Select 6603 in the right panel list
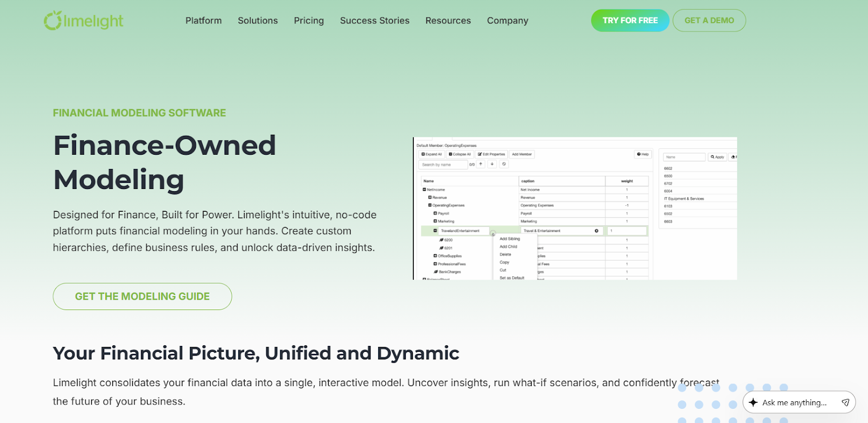The image size is (868, 423). [668, 222]
